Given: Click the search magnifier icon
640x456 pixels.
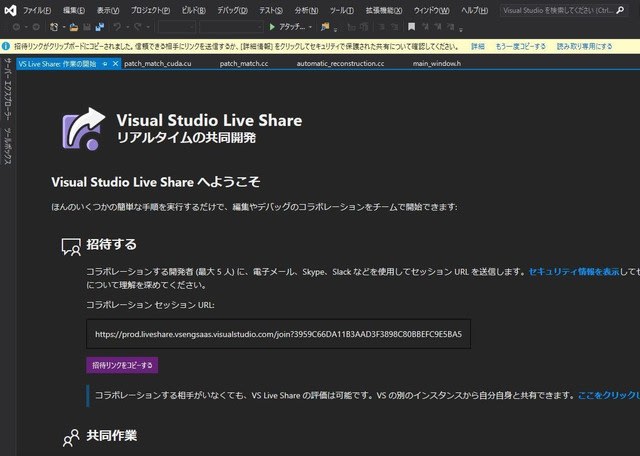Looking at the screenshot, I should 620,10.
